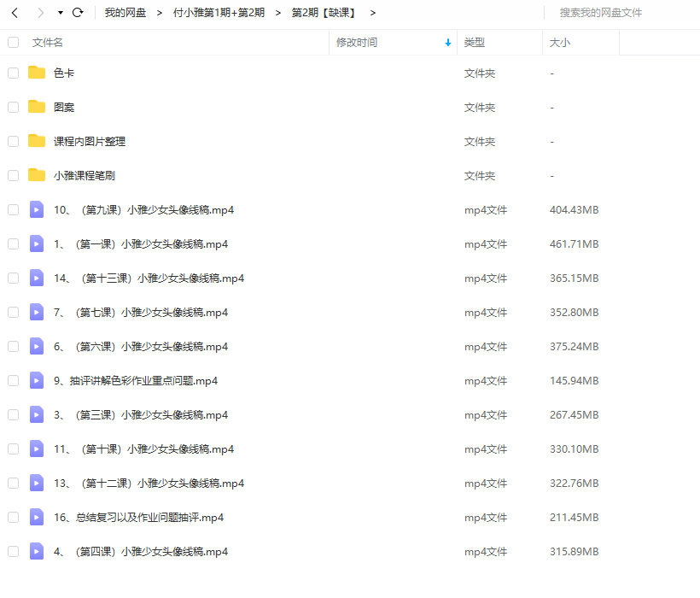Click the back navigation arrow
Viewport: 700px width, 598px height.
(15, 13)
